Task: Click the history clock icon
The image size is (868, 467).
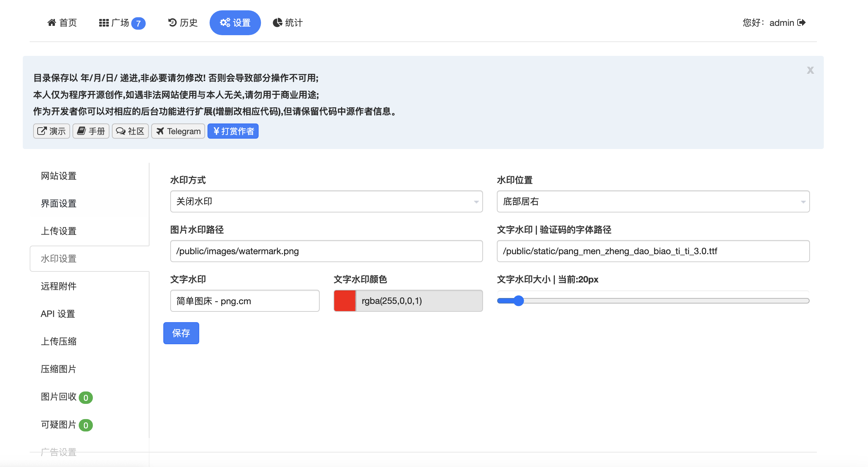Action: [x=172, y=23]
